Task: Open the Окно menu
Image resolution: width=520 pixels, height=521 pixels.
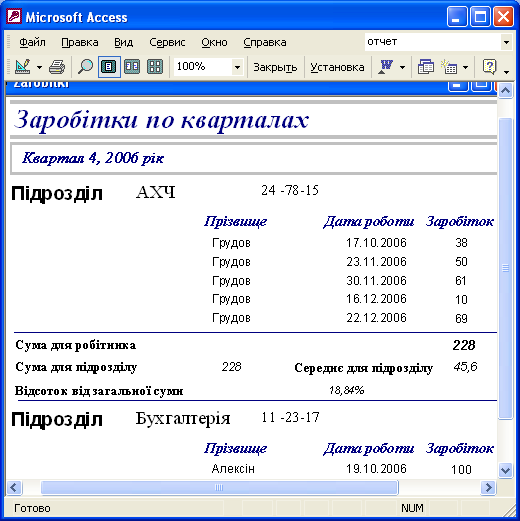Action: tap(214, 42)
